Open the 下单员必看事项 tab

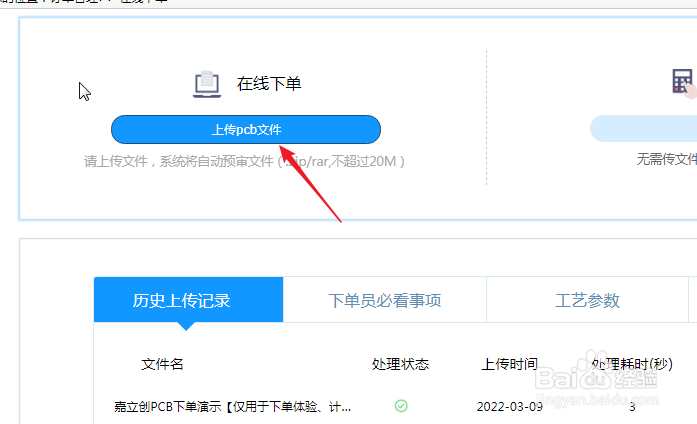(385, 300)
